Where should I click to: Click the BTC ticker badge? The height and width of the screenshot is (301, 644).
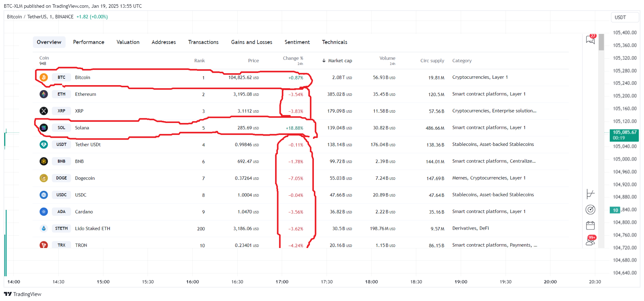(x=61, y=77)
